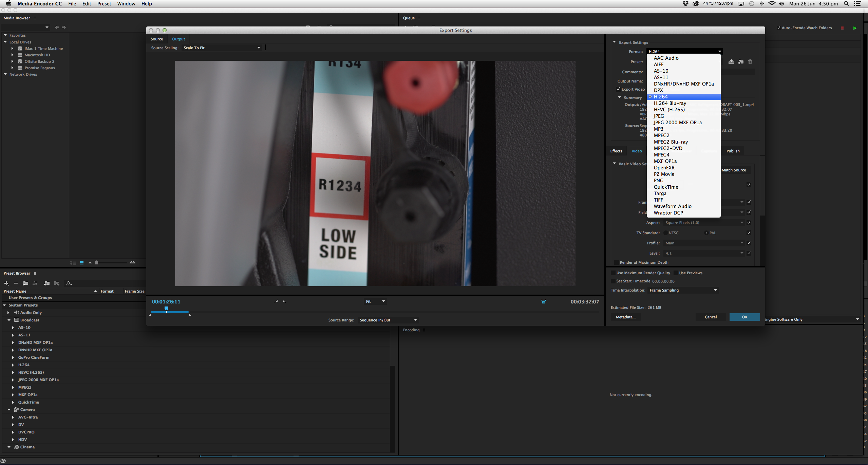Toggle the Export Video checkbox
868x465 pixels.
coord(619,89)
